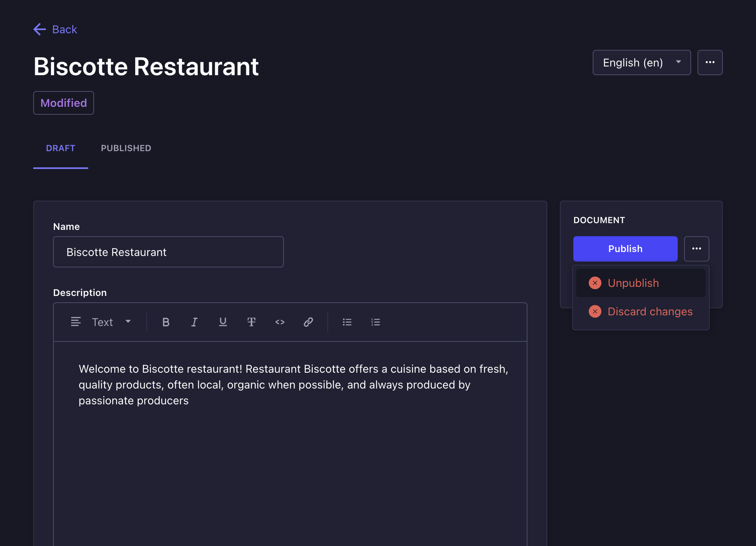This screenshot has width=756, height=546.
Task: Apply italic formatting to description text
Action: tap(194, 322)
